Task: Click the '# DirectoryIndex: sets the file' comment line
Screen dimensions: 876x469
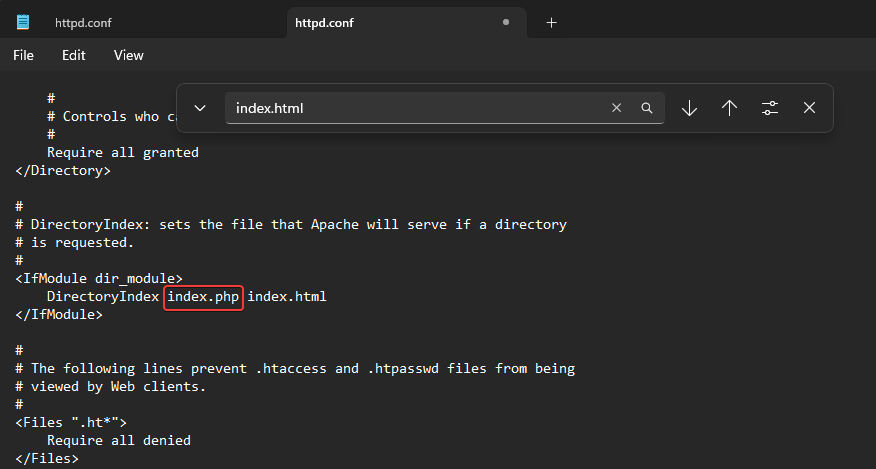Action: point(291,225)
